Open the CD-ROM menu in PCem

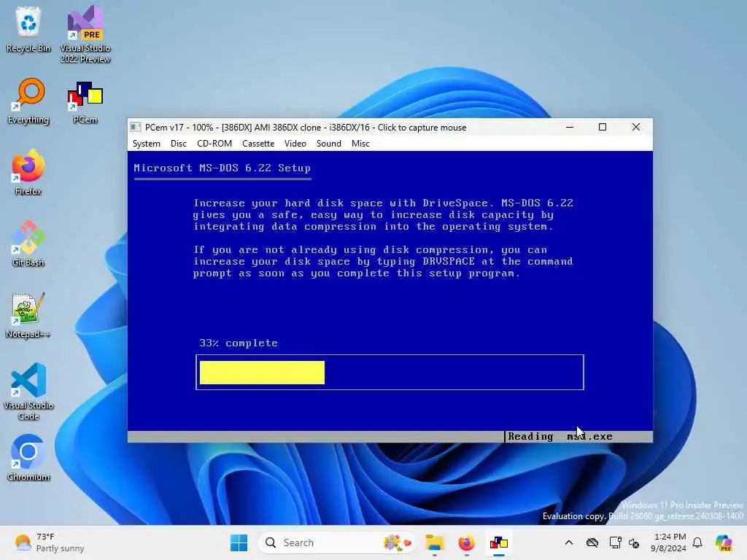[214, 144]
